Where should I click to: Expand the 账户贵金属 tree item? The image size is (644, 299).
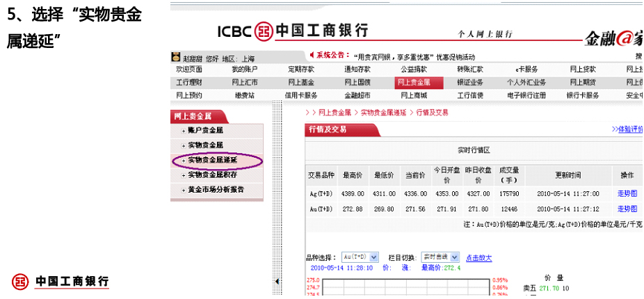click(x=184, y=131)
